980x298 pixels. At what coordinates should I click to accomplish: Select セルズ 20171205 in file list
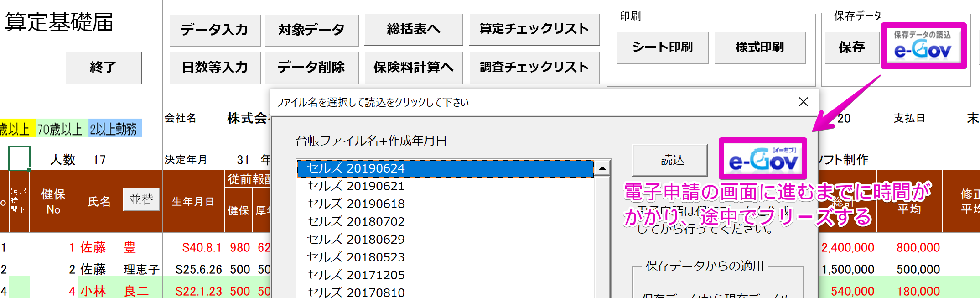click(x=445, y=275)
